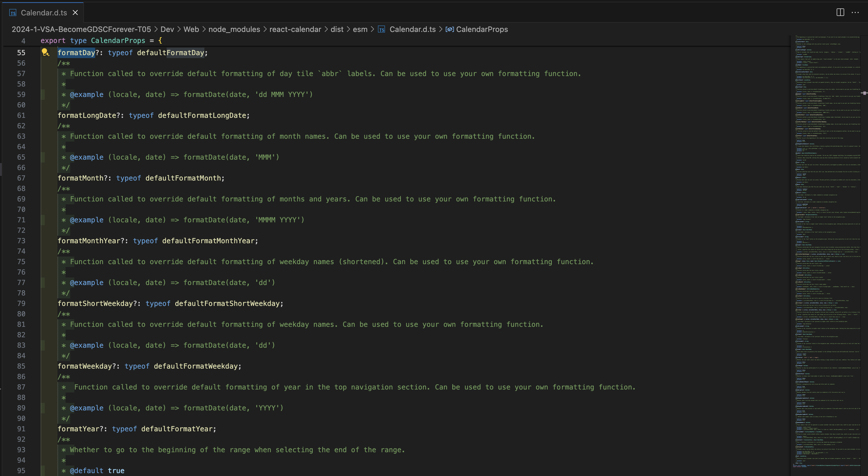Click the Split Editor Right icon

840,12
